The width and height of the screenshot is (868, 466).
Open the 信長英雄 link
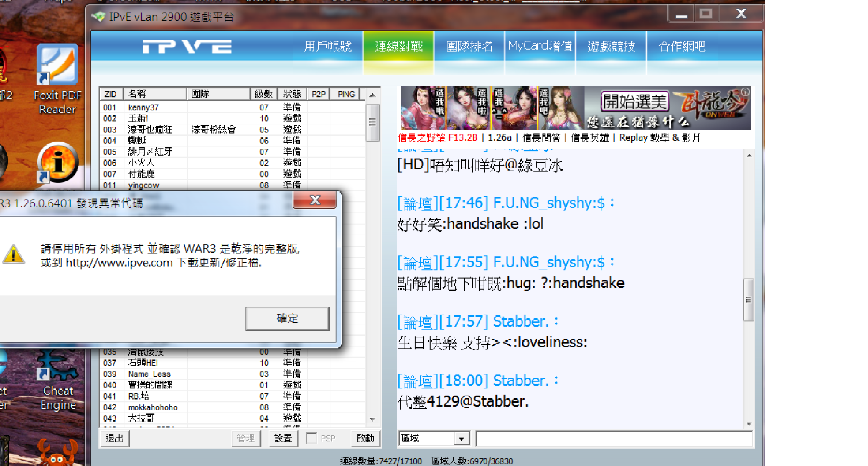[x=590, y=138]
